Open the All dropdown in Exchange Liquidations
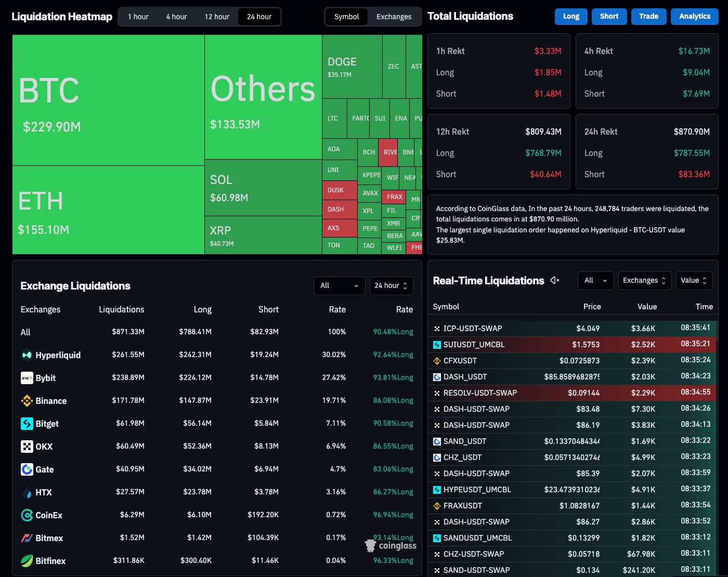The width and height of the screenshot is (728, 577). (x=339, y=286)
